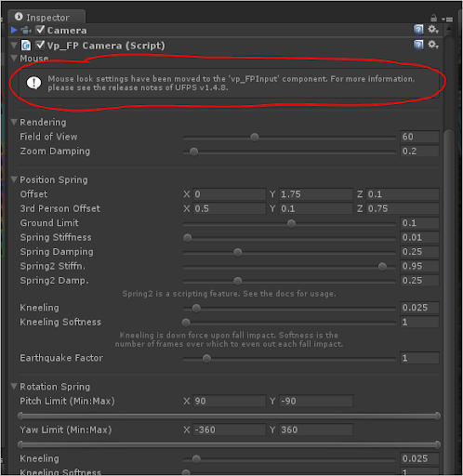Click the Ground Limit value field
This screenshot has width=463, height=476.
pos(419,223)
